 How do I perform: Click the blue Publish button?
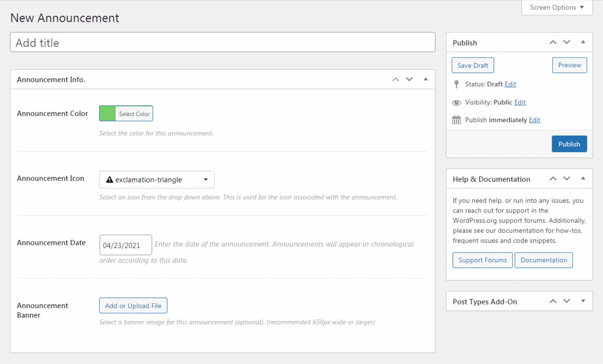pyautogui.click(x=569, y=144)
